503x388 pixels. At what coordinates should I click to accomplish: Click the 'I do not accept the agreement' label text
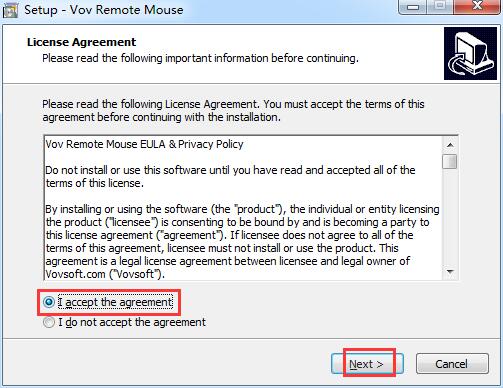132,322
